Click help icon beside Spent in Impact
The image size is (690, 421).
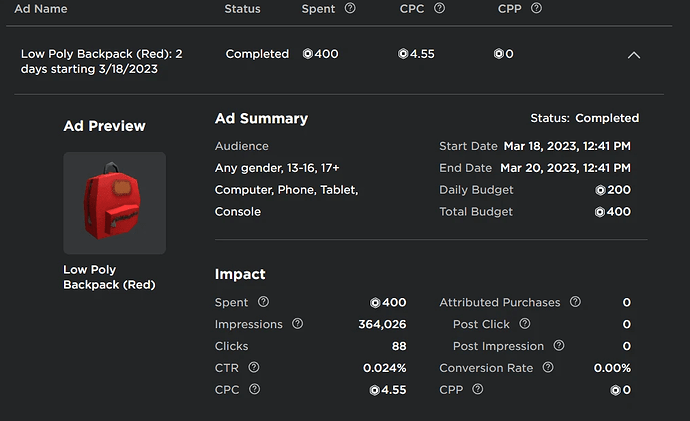point(263,302)
